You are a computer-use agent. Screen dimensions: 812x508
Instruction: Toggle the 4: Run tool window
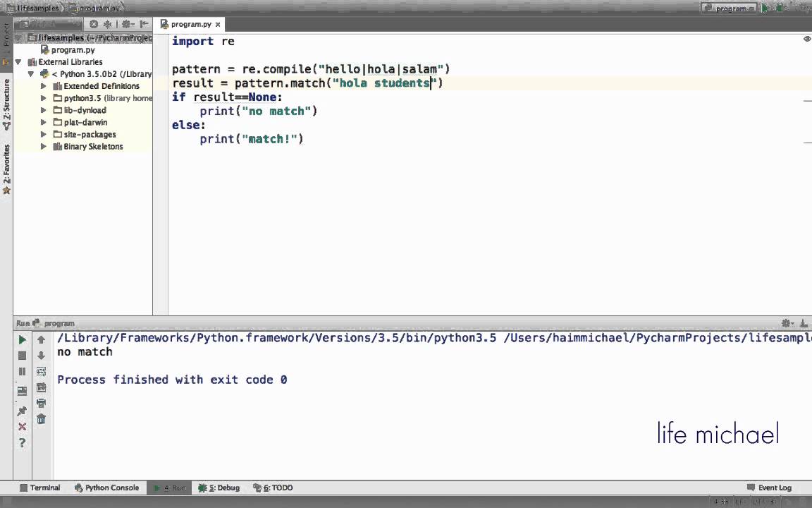[x=171, y=488]
